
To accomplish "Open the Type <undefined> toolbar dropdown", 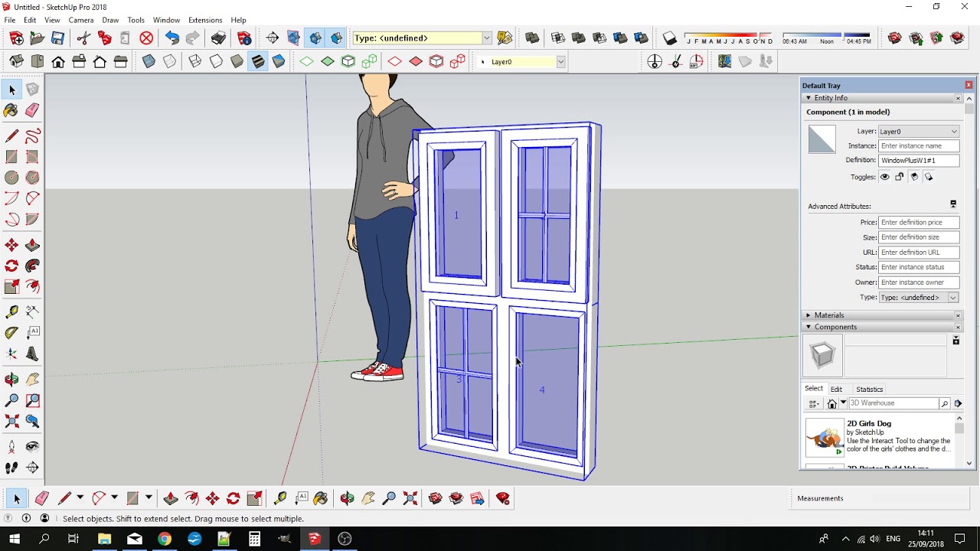I will coord(486,37).
